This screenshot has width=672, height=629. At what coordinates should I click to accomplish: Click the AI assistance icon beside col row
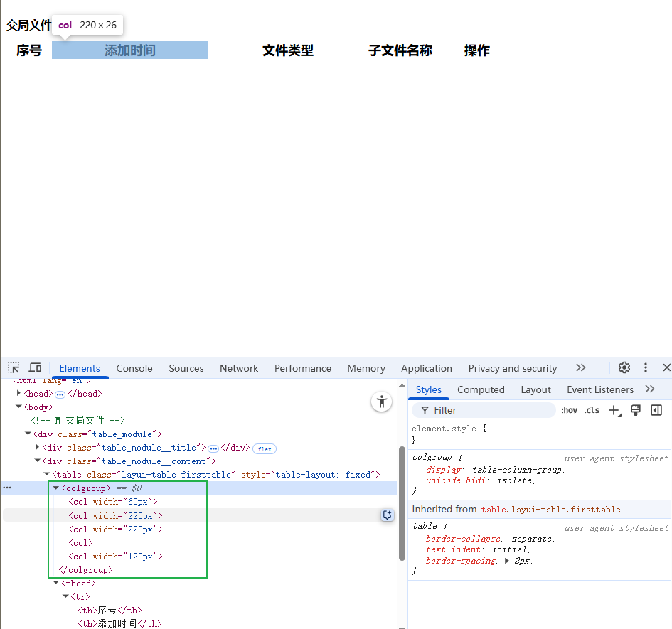(388, 515)
